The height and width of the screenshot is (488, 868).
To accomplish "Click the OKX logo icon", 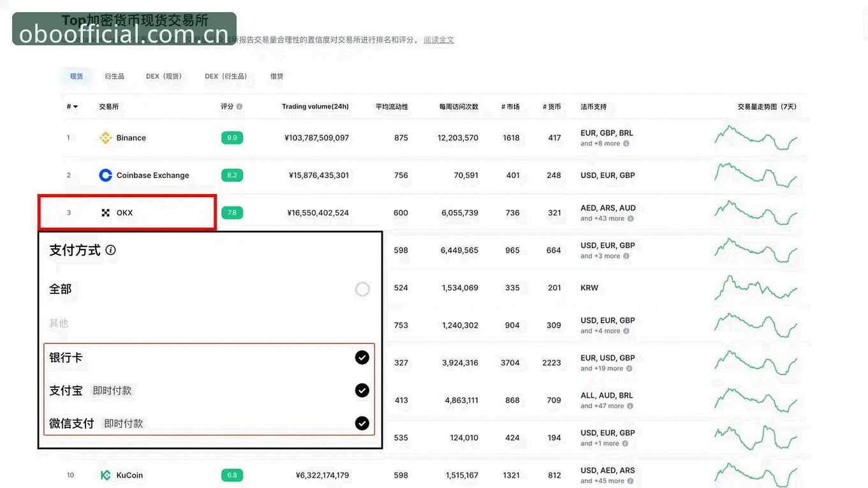I will [x=106, y=213].
